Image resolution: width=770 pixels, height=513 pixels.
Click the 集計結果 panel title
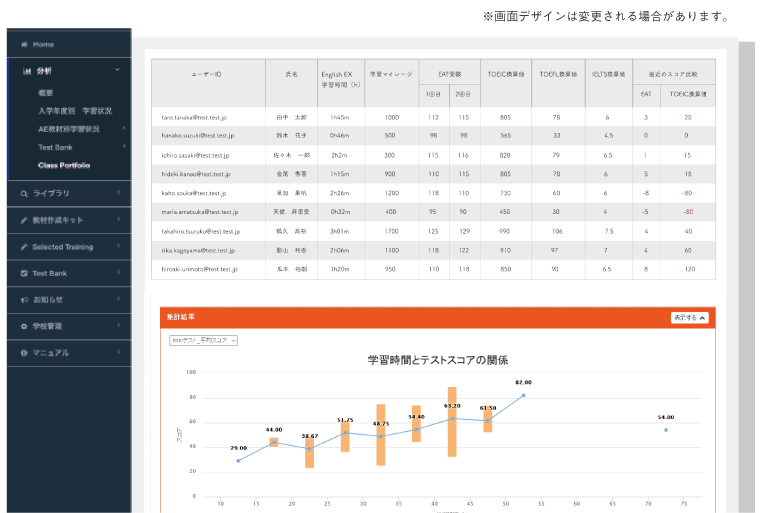point(181,317)
